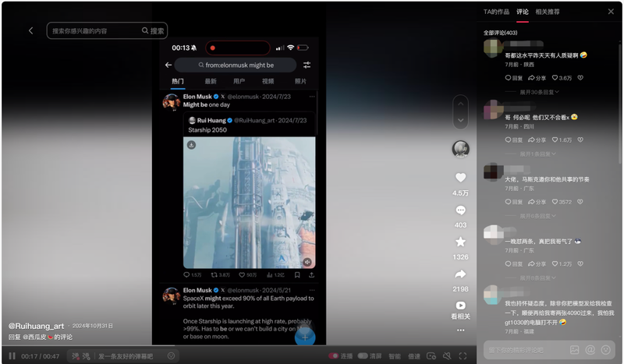Expand 展开30条回复
Image resolution: width=624 pixels, height=364 pixels.
tap(539, 92)
